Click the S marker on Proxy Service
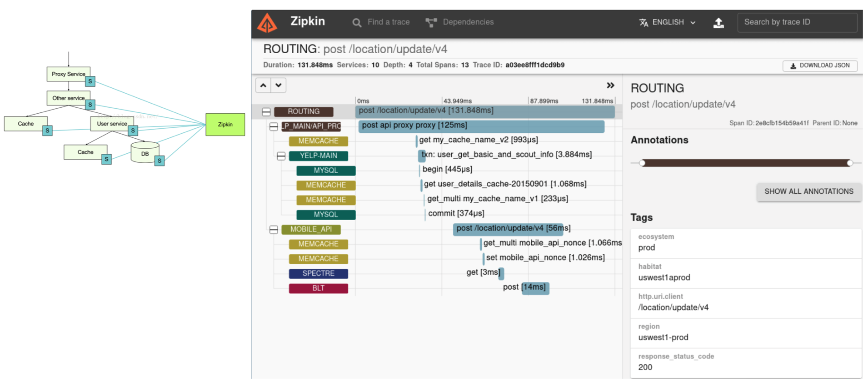The image size is (868, 382). click(90, 81)
